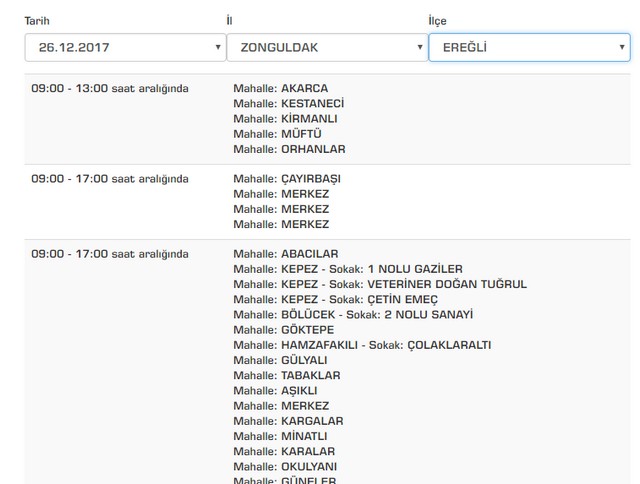Image resolution: width=640 pixels, height=484 pixels.
Task: Select the KEPEZ ÇETİN EMEÇ street row
Action: point(343,299)
